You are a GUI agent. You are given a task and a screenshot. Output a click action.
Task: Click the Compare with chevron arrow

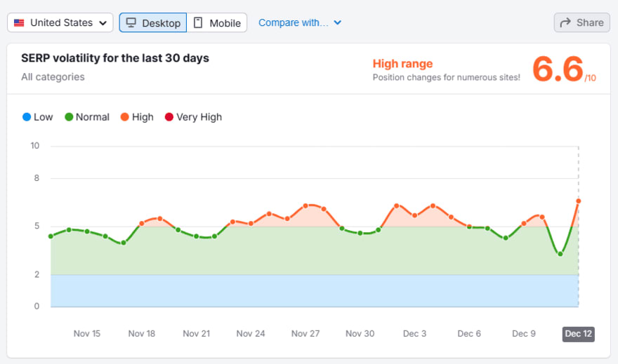(337, 23)
